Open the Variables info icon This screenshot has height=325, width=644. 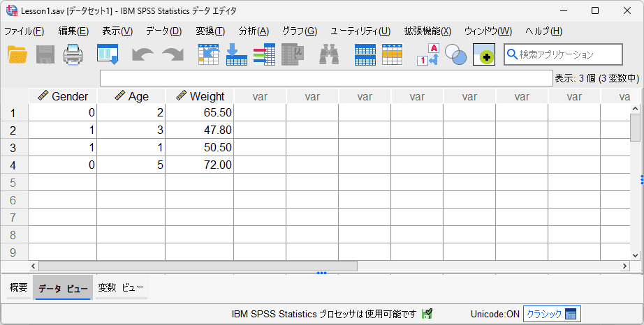264,54
